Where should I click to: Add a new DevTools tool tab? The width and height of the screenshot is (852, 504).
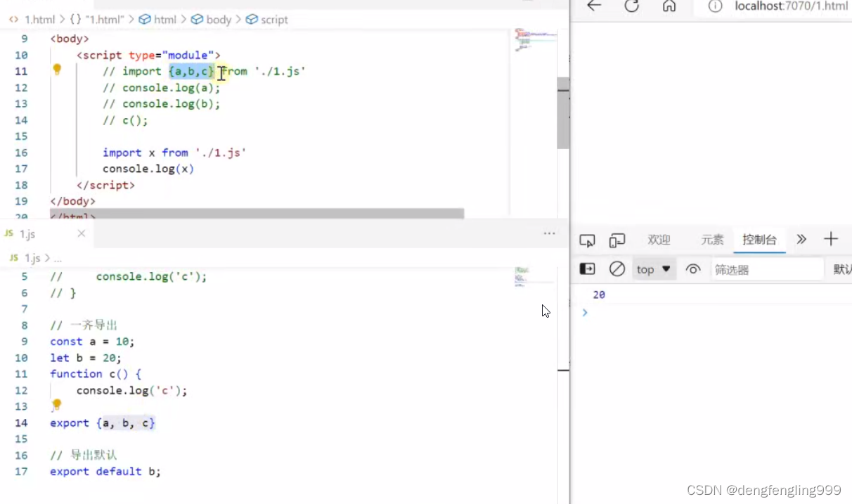(x=831, y=240)
